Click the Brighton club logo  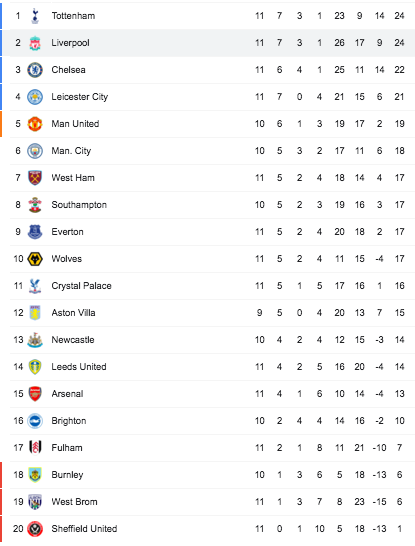35,421
